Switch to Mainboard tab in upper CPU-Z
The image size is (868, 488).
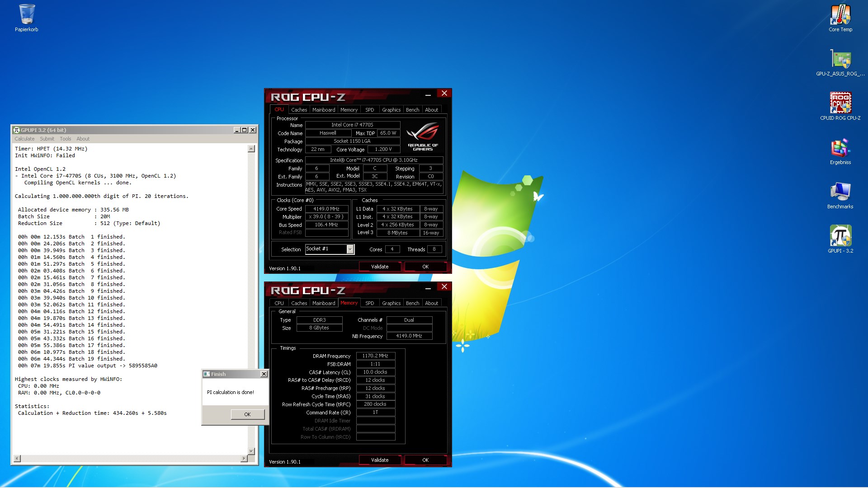coord(324,110)
